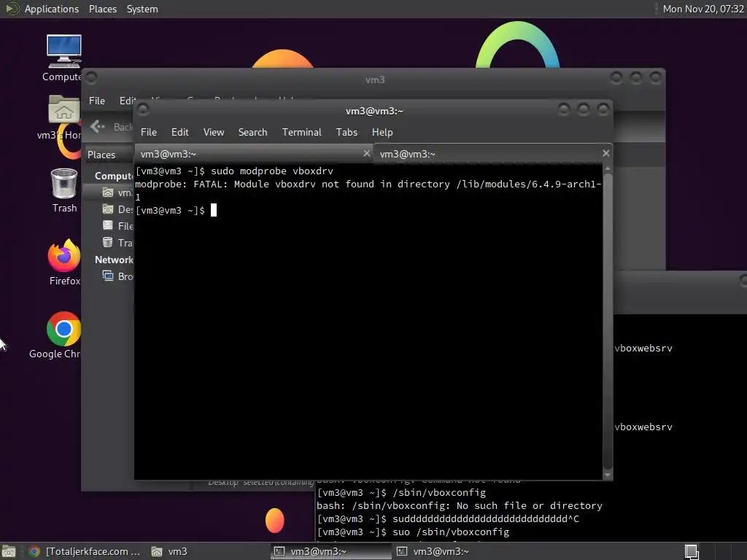
Task: Click the vm3 file manager window menu button
Action: (x=91, y=77)
